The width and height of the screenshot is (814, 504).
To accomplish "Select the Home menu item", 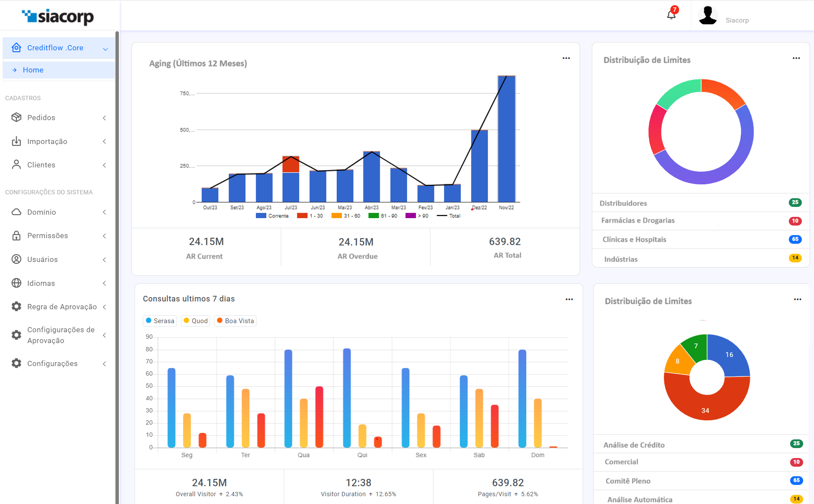I will coord(59,70).
